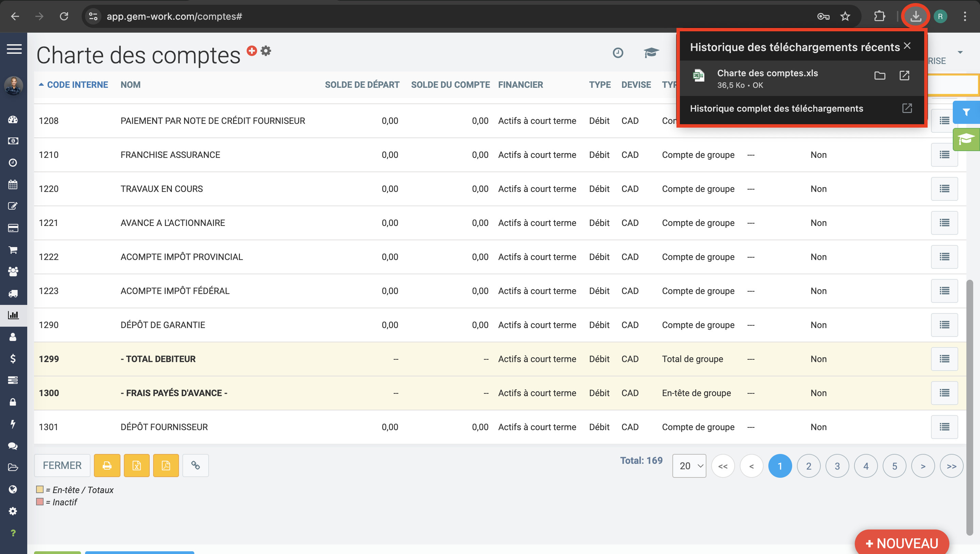This screenshot has width=980, height=554.
Task: Go to page 3 of results
Action: (837, 466)
